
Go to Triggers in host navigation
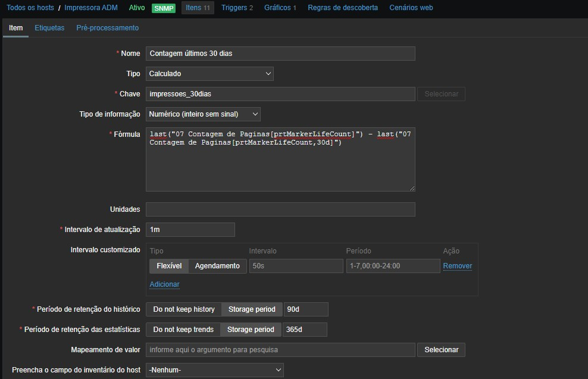(237, 8)
